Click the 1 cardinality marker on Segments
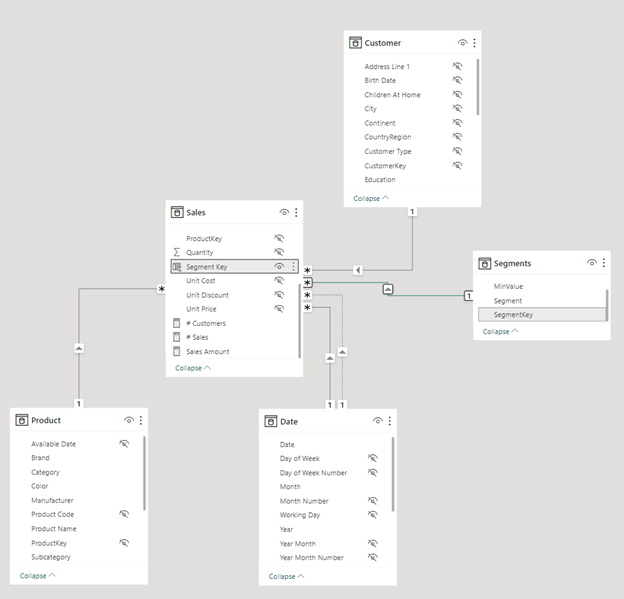This screenshot has height=599, width=624. coord(469,296)
